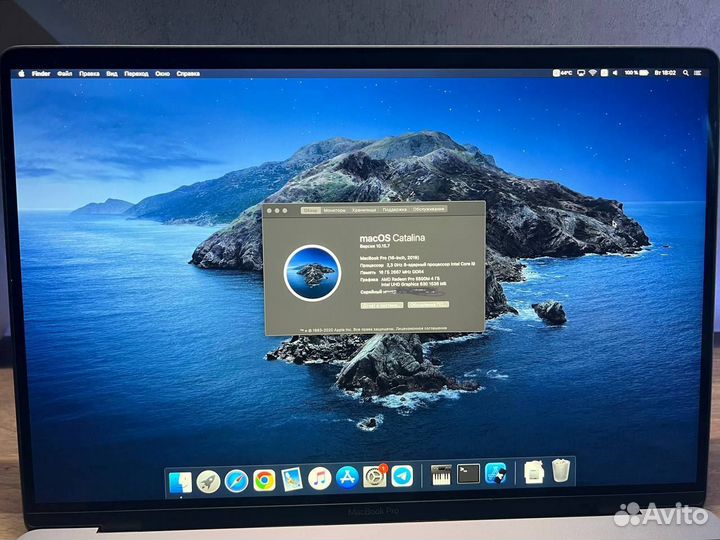Viewport: 720px width, 540px height.
Task: Switch to the Обслуживание tab
Action: pyautogui.click(x=429, y=209)
